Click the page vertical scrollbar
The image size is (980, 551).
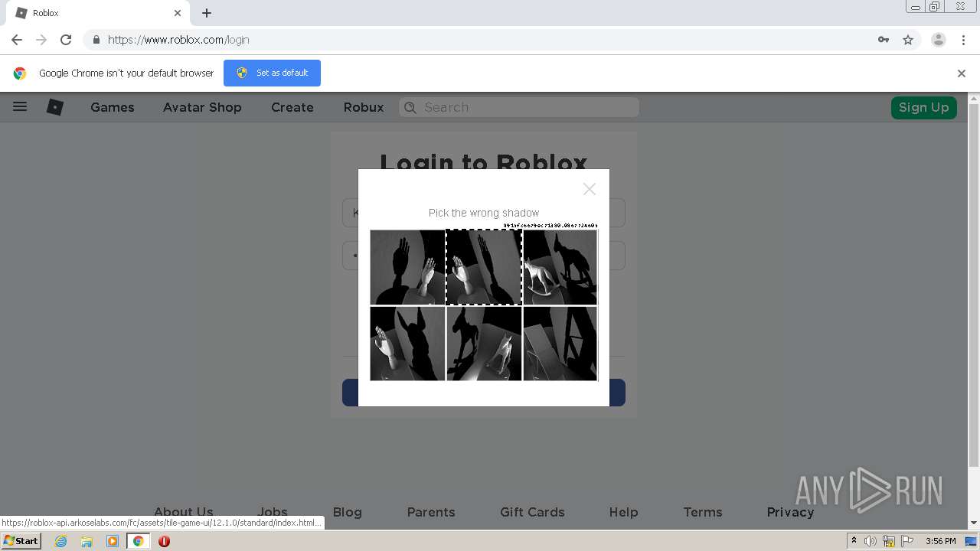coord(974,285)
